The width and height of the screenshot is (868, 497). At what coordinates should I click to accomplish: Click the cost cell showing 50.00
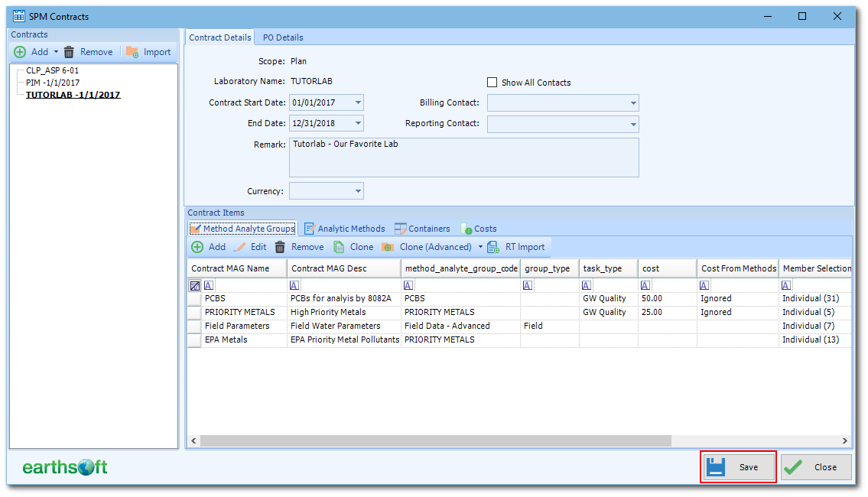(x=667, y=298)
